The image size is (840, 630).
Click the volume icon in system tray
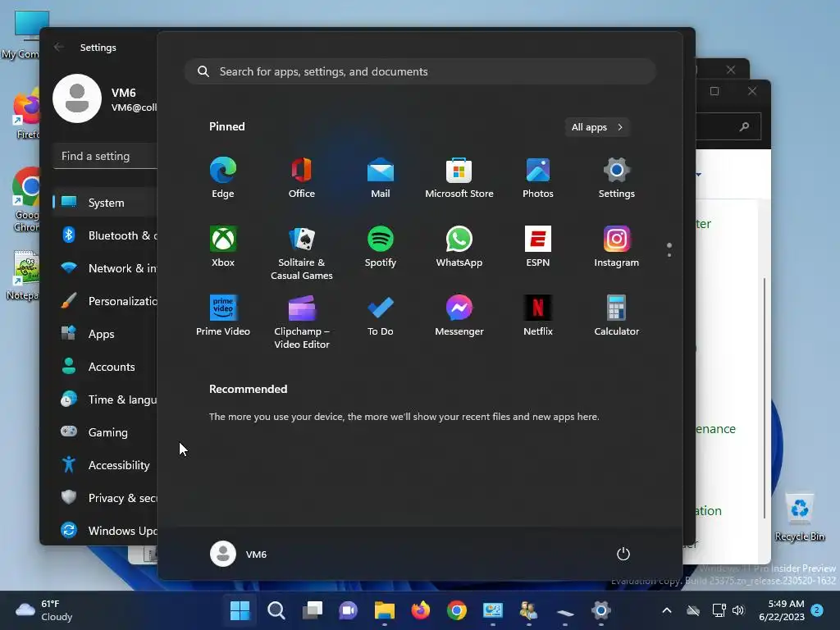click(x=738, y=610)
